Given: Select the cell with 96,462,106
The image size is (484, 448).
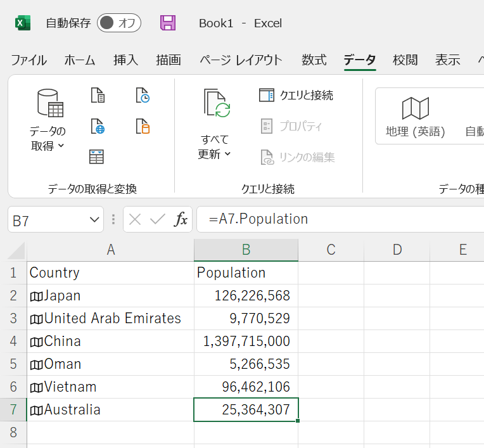Looking at the screenshot, I should pos(246,387).
